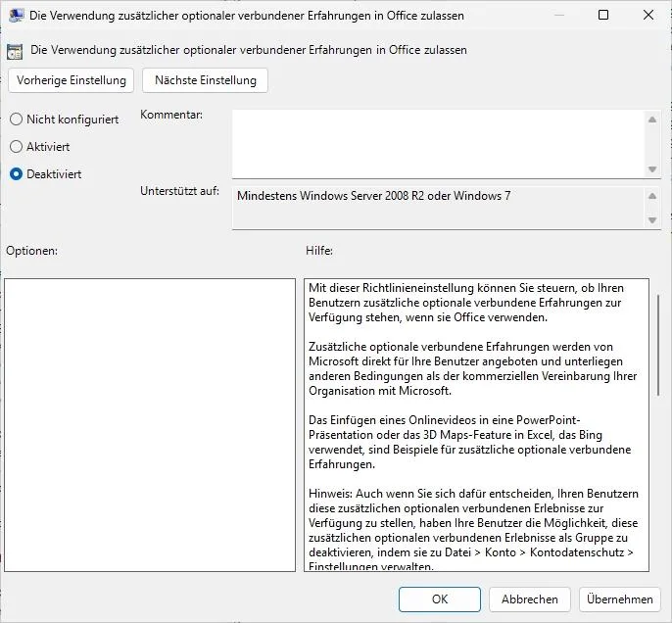The image size is (672, 623).
Task: Maximize the policy settings window
Action: point(602,16)
